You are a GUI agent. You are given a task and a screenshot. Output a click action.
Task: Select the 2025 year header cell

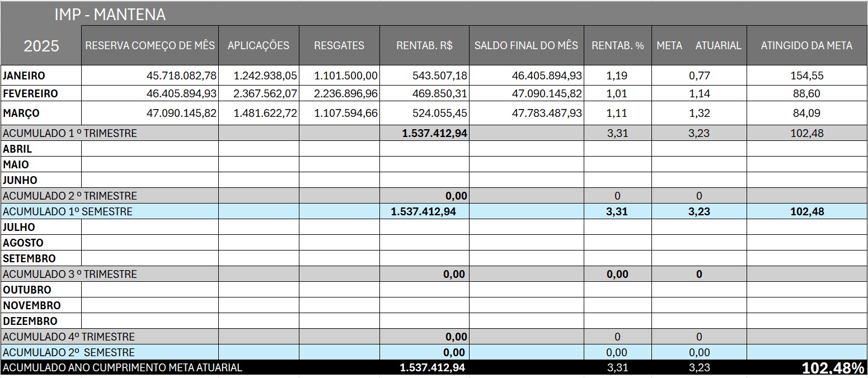click(x=41, y=46)
